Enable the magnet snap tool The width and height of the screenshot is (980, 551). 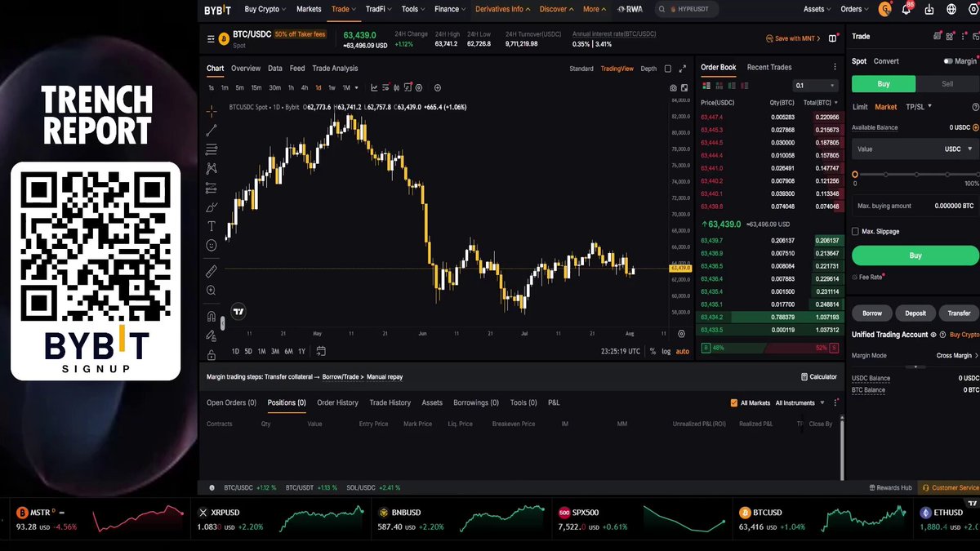212,315
